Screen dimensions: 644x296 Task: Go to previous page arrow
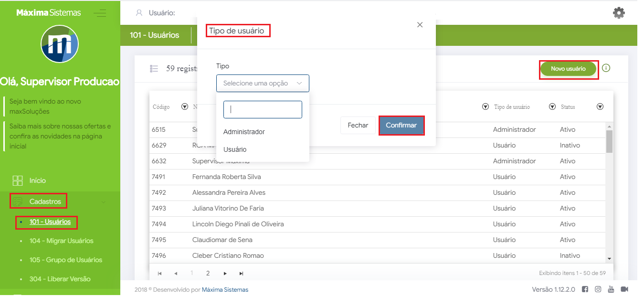[x=176, y=274]
